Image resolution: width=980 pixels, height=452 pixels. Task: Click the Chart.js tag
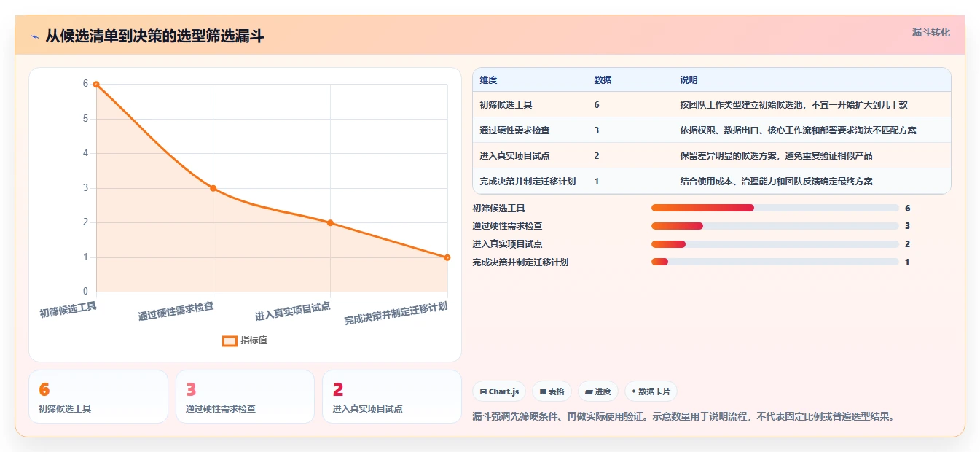(x=499, y=391)
